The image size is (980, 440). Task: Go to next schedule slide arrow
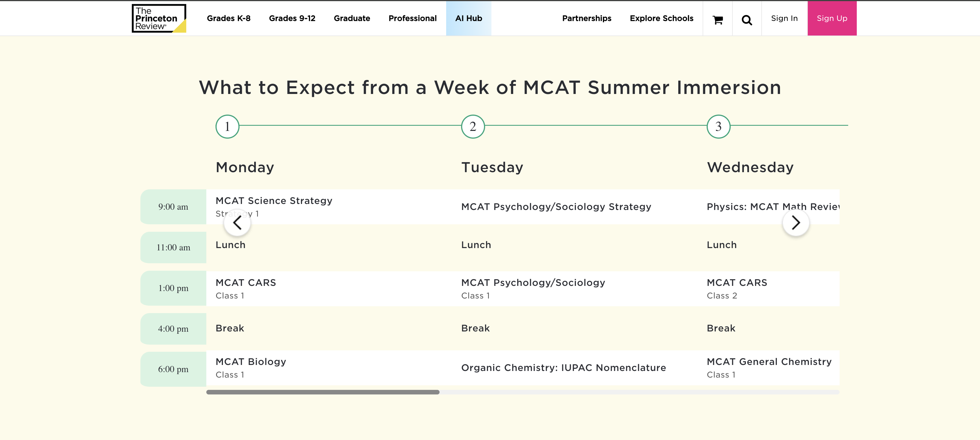coord(795,223)
